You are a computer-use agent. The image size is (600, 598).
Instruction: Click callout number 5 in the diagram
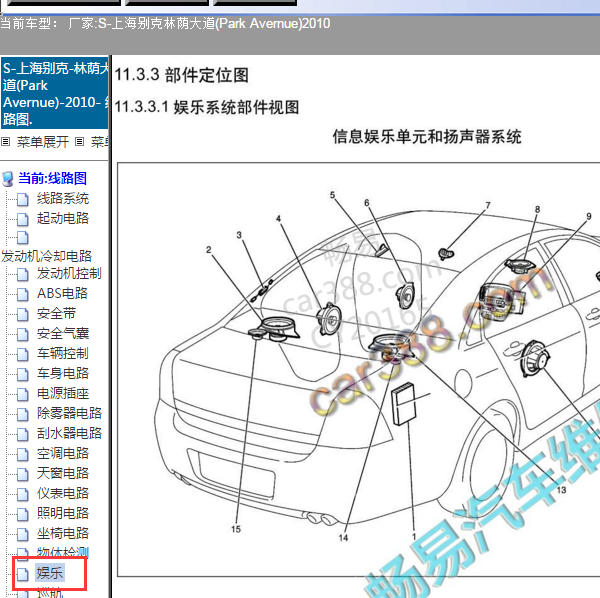coord(332,195)
